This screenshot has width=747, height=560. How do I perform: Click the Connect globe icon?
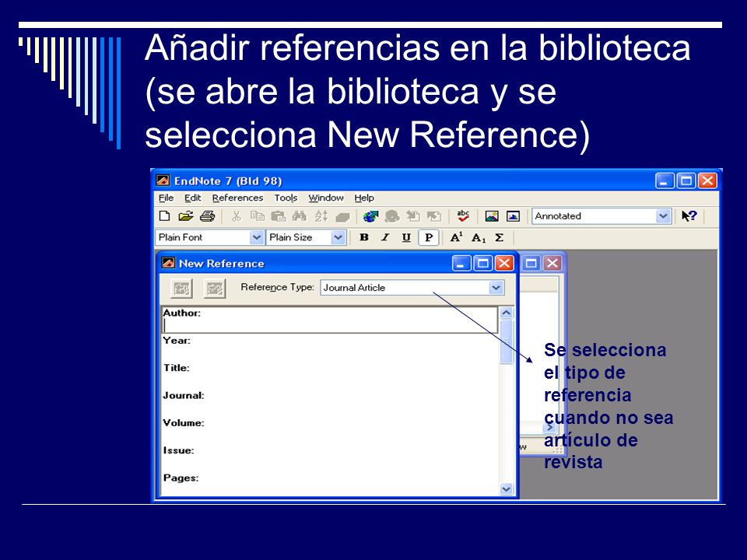(x=370, y=216)
